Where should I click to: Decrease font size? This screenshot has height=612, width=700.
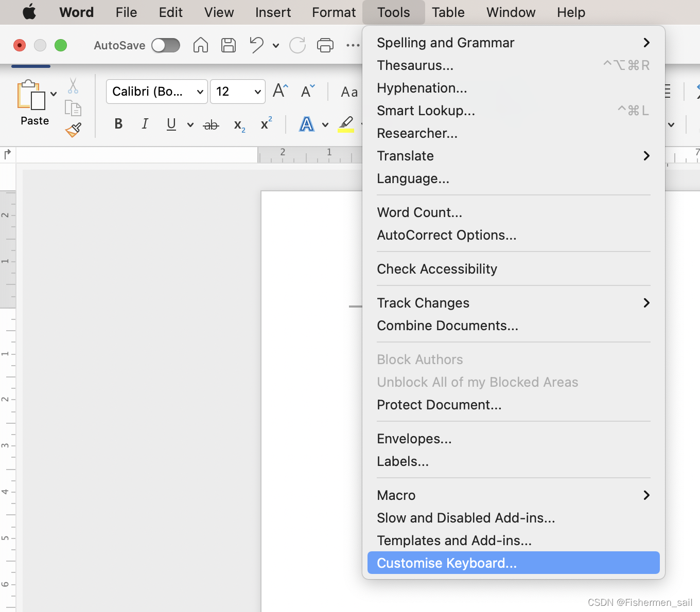tap(308, 91)
